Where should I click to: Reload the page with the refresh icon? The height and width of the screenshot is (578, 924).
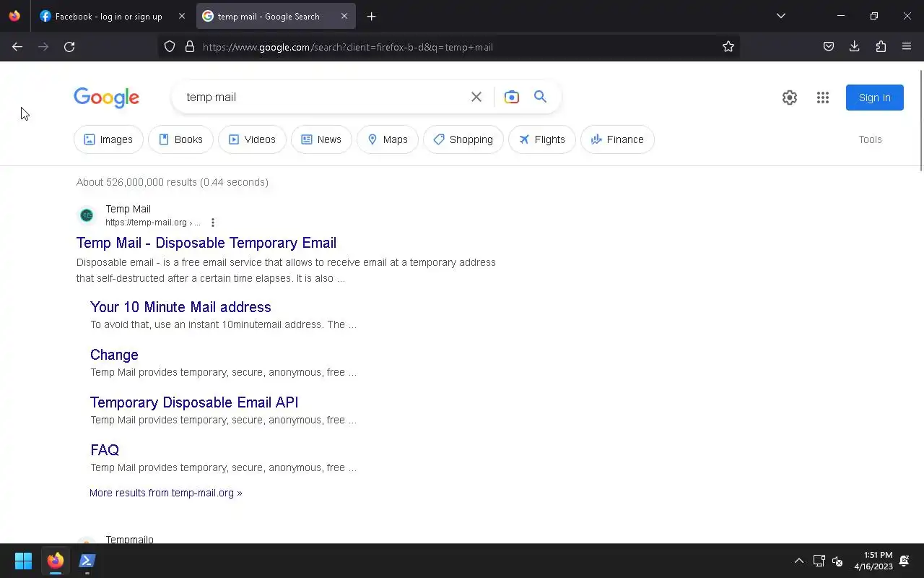[69, 47]
